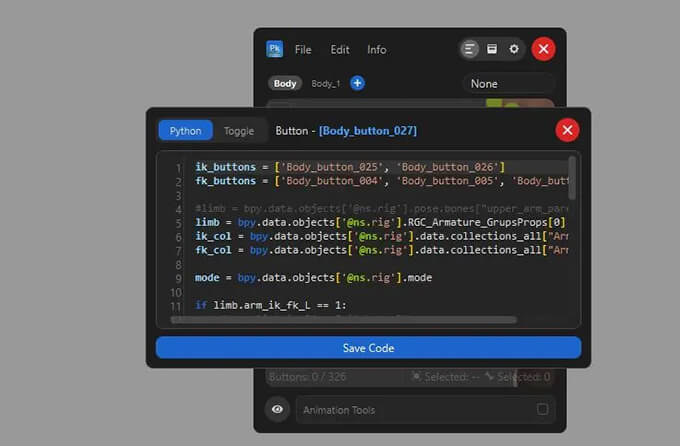The width and height of the screenshot is (680, 446).
Task: Open the File menu
Action: [303, 50]
